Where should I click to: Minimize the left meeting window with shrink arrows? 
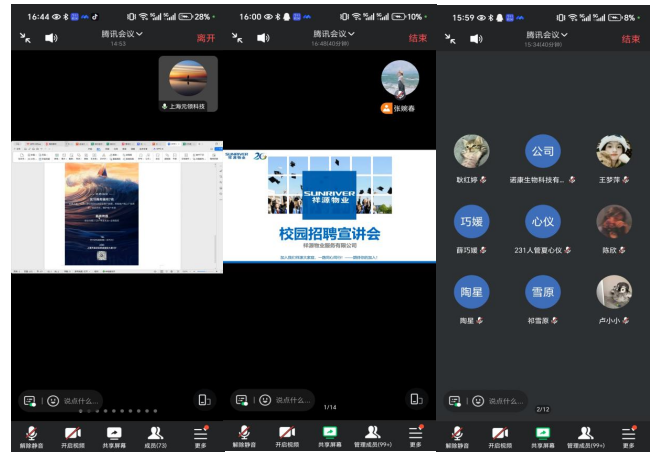pos(24,38)
